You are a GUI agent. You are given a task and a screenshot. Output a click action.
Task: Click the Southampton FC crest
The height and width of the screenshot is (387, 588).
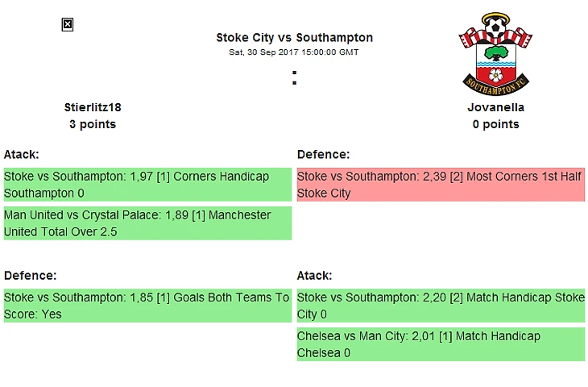point(495,52)
